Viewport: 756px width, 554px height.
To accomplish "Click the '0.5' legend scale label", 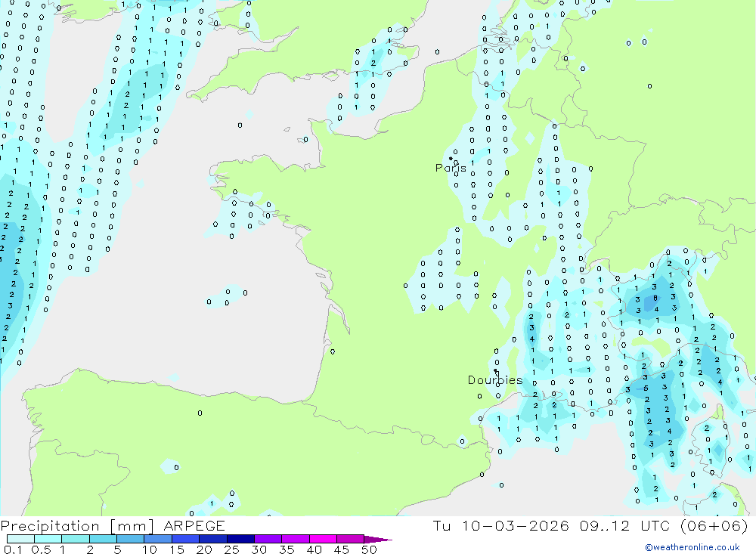I will (41, 549).
